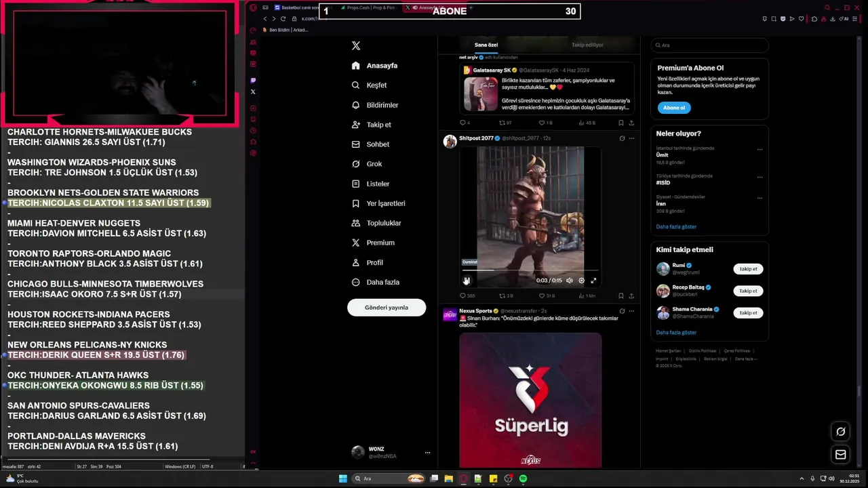Open Keşfet in the X sidebar
This screenshot has height=488, width=868.
[x=369, y=85]
